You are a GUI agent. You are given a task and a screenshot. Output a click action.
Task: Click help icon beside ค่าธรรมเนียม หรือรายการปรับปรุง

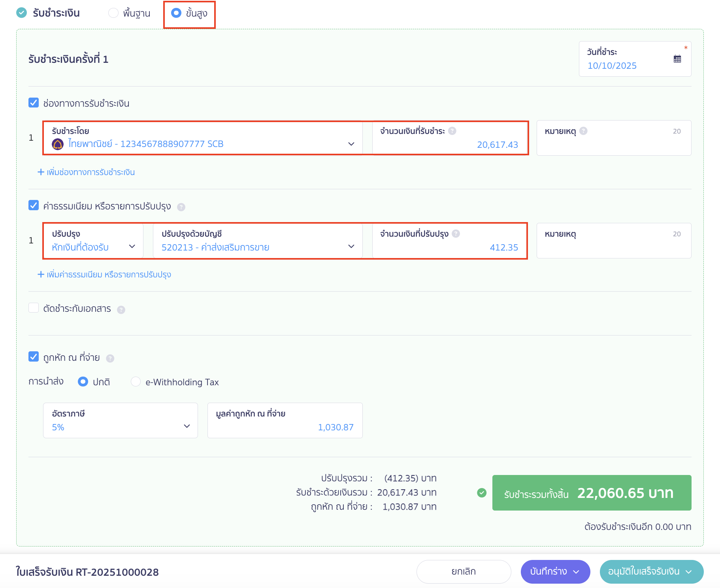(x=181, y=207)
